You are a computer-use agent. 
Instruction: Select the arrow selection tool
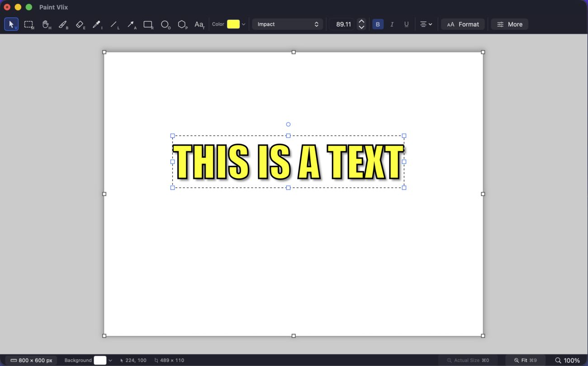11,24
